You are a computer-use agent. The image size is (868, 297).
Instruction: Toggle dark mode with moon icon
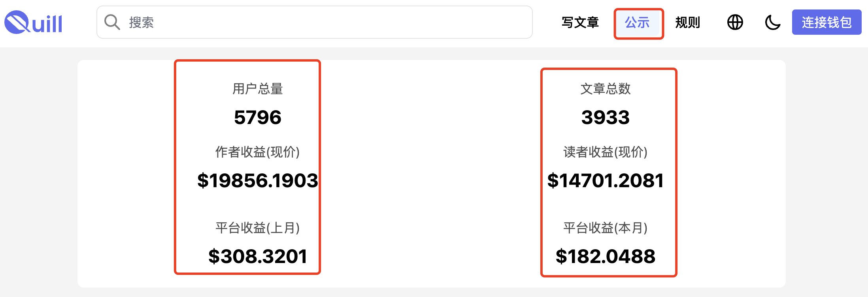[772, 22]
